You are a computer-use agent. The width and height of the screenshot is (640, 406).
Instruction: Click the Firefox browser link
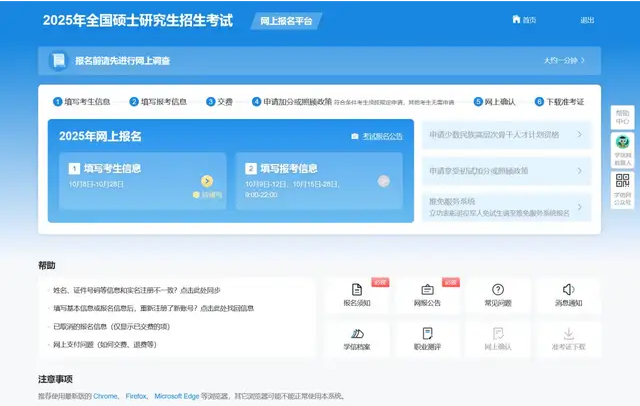(x=136, y=397)
